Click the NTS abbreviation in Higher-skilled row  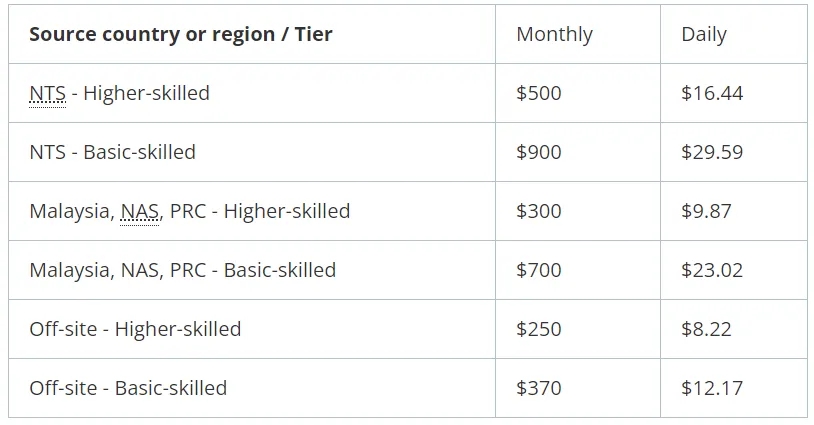coord(48,93)
